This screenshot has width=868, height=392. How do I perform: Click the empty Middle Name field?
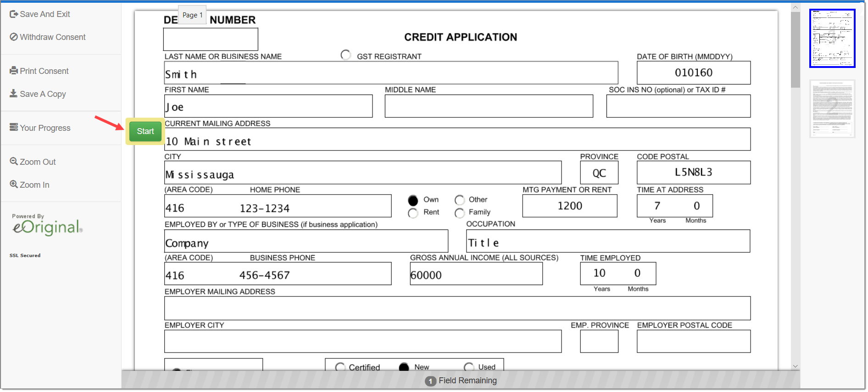489,106
